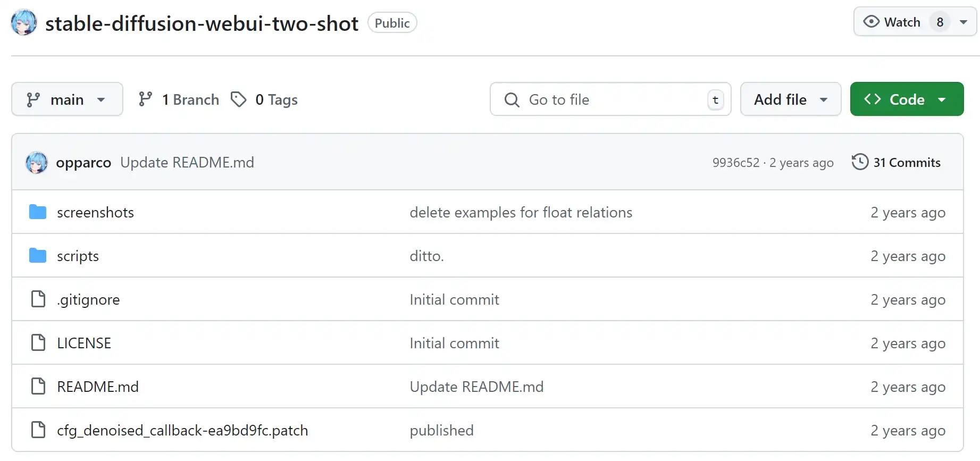Toggle Watch on this repository
The width and height of the screenshot is (980, 461).
893,22
